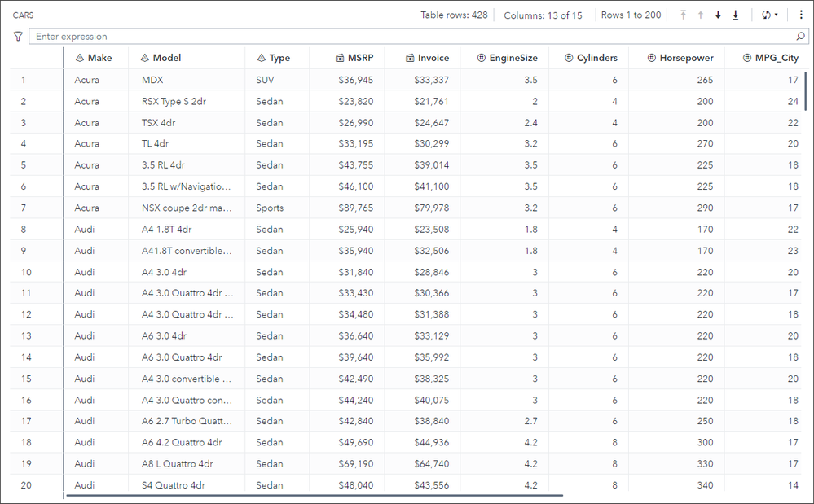Viewport: 814px width, 504px height.
Task: Select the Horsepower column header
Action: point(676,58)
